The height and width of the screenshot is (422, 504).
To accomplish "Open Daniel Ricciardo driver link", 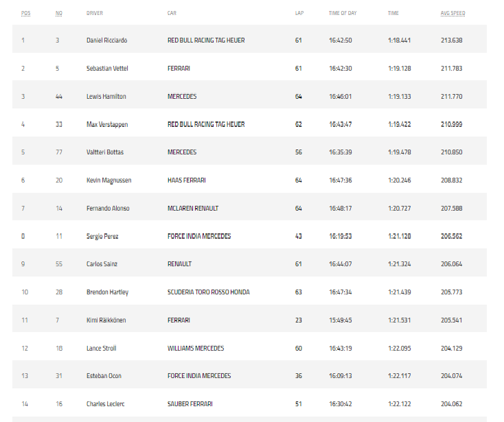I will click(x=106, y=40).
